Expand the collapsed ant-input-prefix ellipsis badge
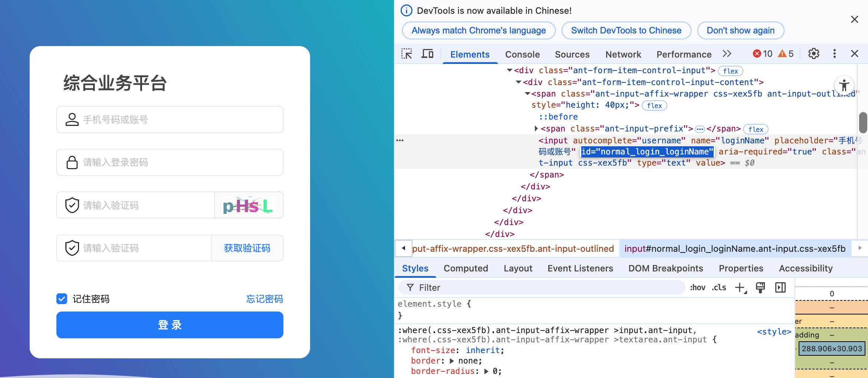 tap(700, 129)
